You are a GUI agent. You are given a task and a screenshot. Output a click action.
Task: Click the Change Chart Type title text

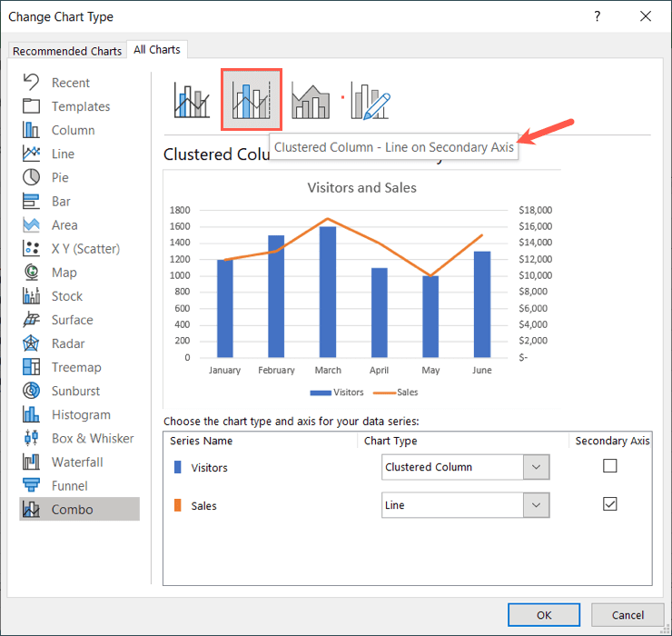click(61, 16)
